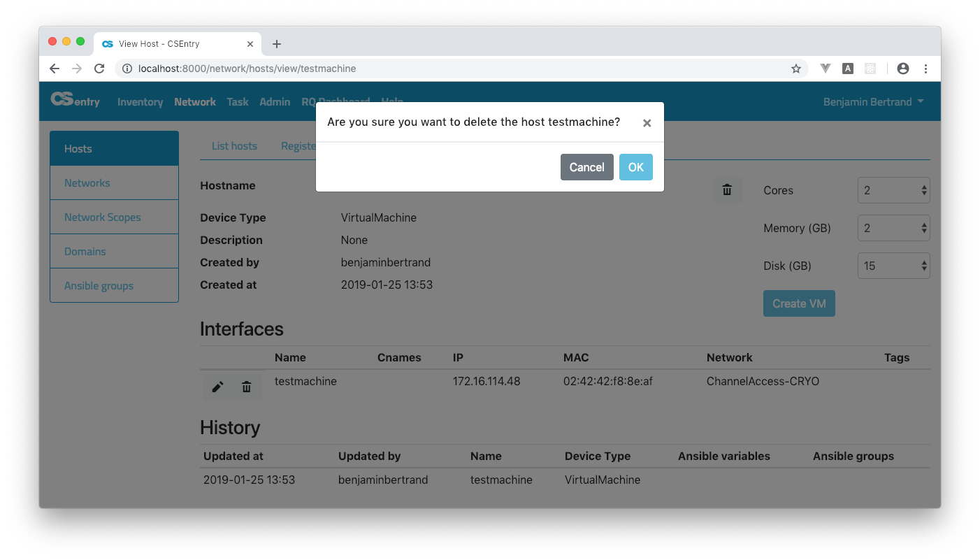Open the Memory (GB) dropdown
The width and height of the screenshot is (980, 560).
[893, 228]
